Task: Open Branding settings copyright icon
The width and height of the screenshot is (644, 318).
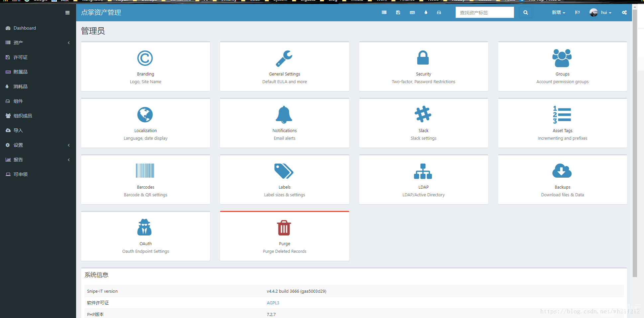Action: (145, 58)
